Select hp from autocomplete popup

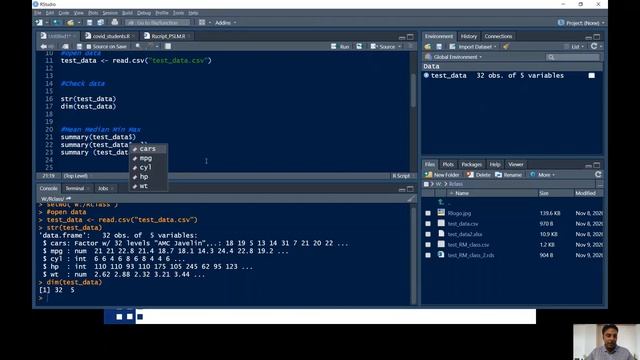click(148, 177)
